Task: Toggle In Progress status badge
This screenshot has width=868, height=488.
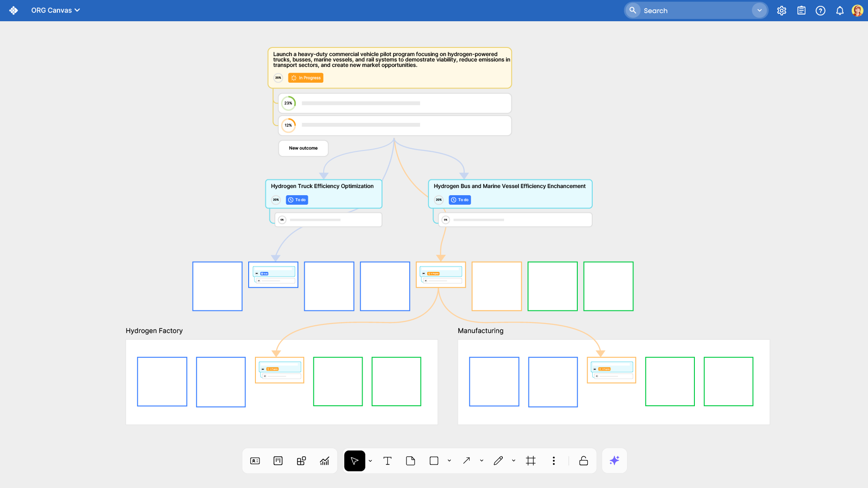Action: point(306,78)
